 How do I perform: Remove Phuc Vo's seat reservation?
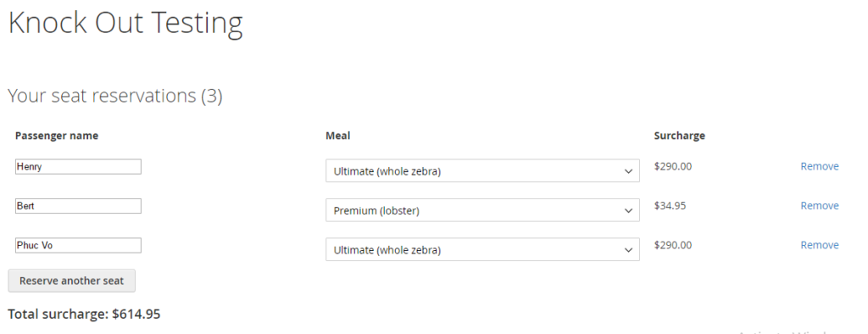coord(820,245)
